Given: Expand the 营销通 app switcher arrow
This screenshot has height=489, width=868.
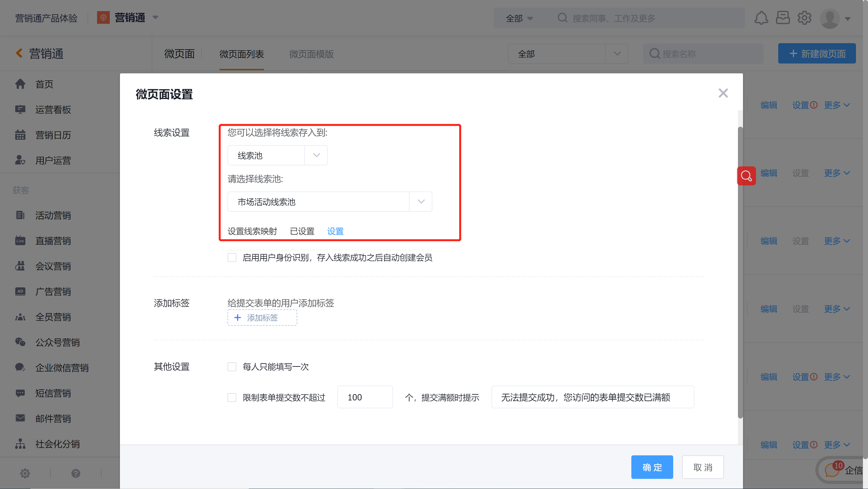Looking at the screenshot, I should (x=155, y=17).
